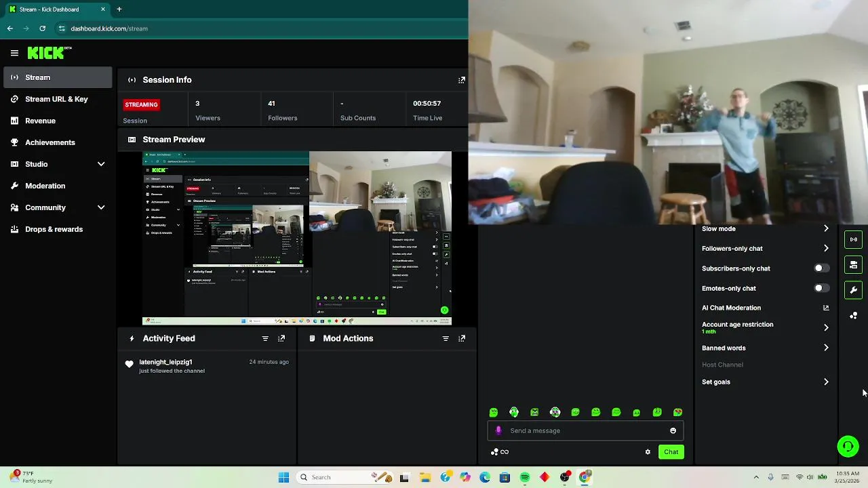The image size is (868, 488).
Task: Open the Moderation page
Action: 58,186
